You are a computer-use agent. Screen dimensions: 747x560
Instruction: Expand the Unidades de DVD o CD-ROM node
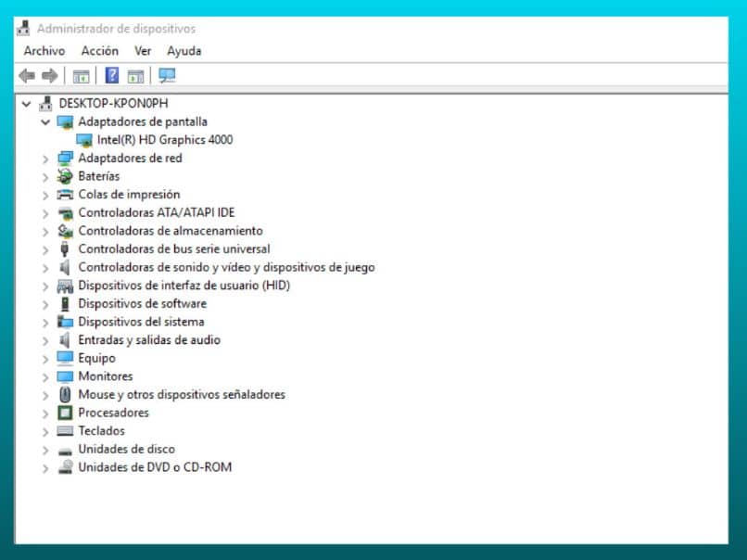click(45, 468)
